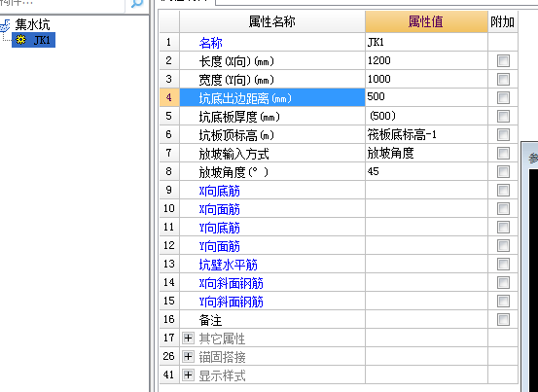Expand the 其它属性 group
Viewport: 538px width, 392px height.
coord(188,339)
